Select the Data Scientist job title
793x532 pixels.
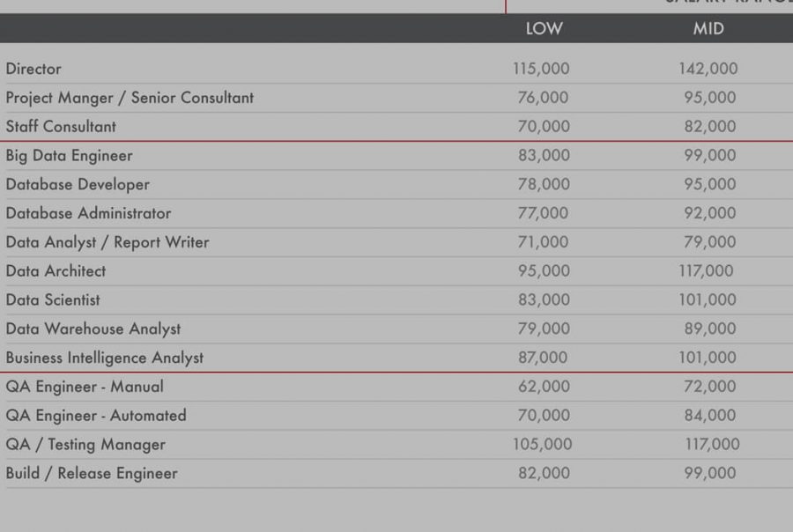click(53, 300)
